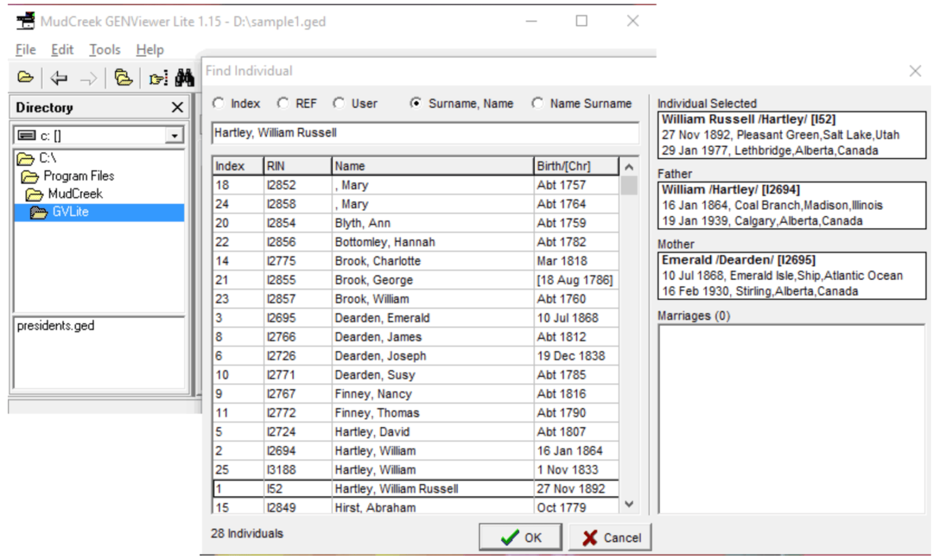Click the MudCreek GENViewer title bar icon
Viewport: 940px width, 560px height.
(x=24, y=21)
